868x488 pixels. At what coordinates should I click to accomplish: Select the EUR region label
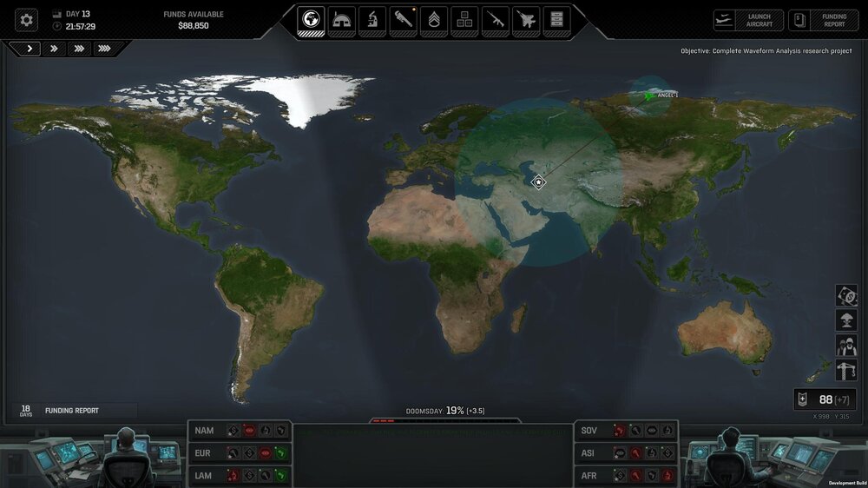point(202,453)
